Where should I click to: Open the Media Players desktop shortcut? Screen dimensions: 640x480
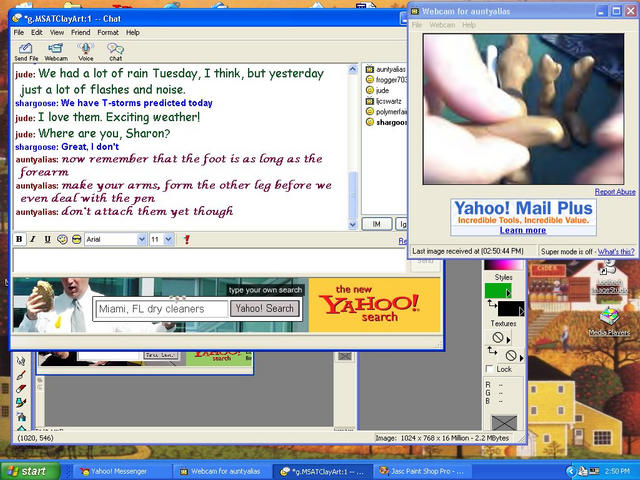(x=609, y=322)
